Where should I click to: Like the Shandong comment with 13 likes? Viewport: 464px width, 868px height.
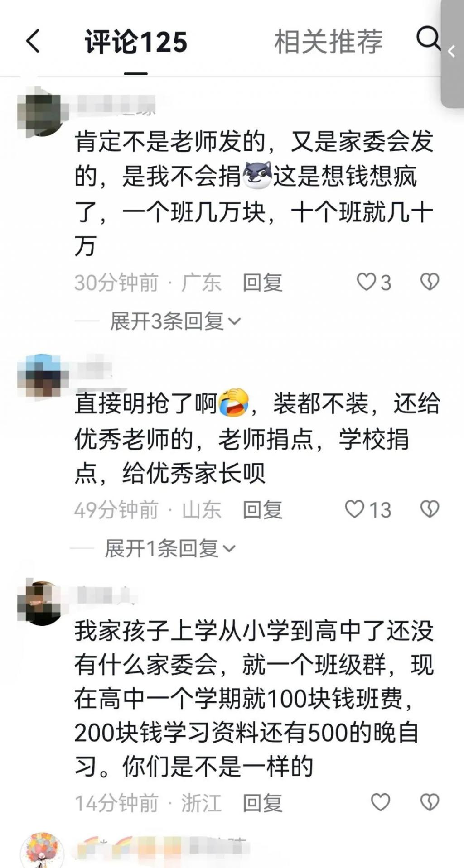pyautogui.click(x=368, y=509)
